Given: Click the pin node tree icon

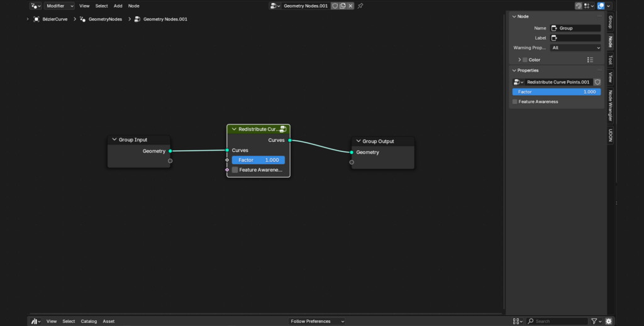Looking at the screenshot, I should click(x=360, y=6).
